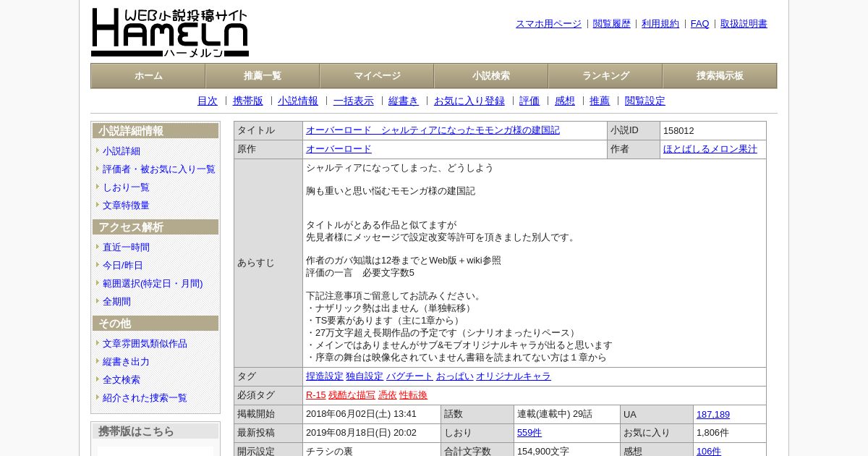Click the 携帯版はこちら heading
Viewport: 868px width, 456px height.
pyautogui.click(x=156, y=431)
